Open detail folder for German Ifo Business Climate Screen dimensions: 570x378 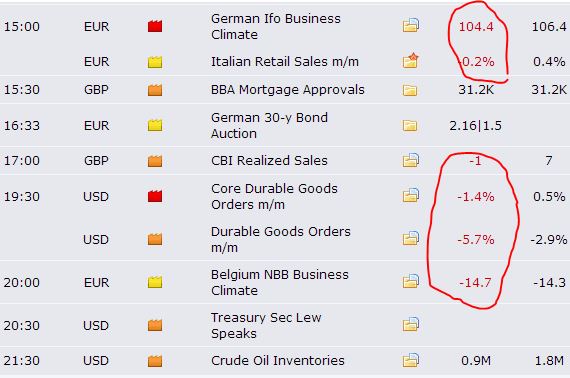tap(411, 26)
